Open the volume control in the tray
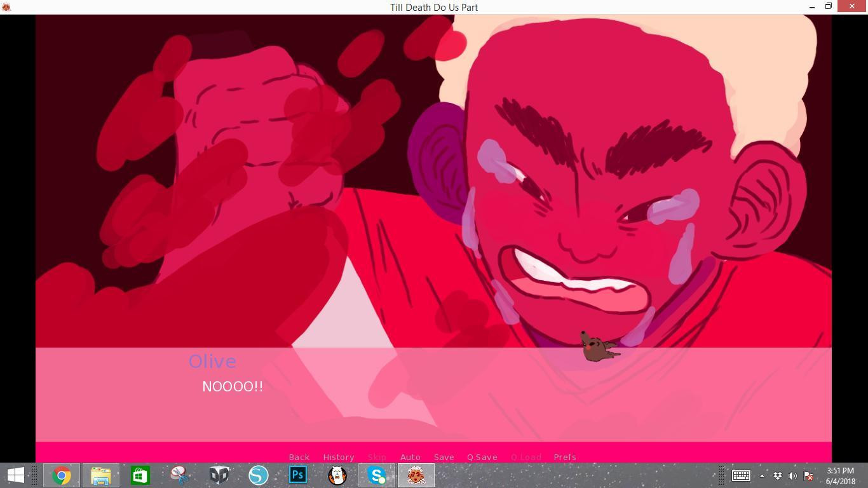This screenshot has height=488, width=868. (792, 476)
